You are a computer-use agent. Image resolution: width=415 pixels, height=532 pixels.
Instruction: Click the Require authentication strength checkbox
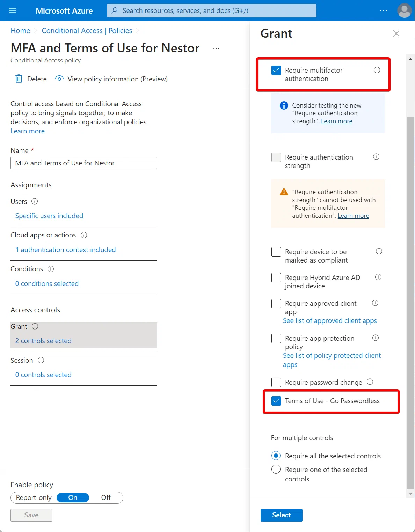[276, 157]
